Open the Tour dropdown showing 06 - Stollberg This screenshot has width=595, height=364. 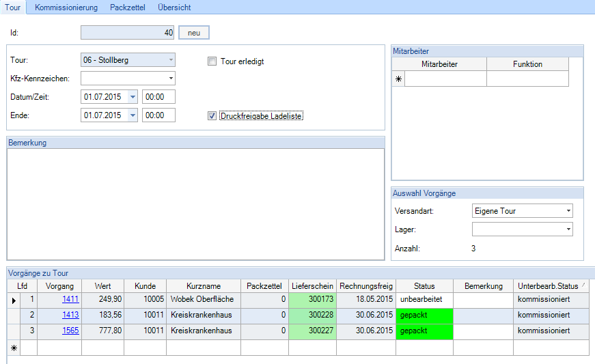pos(171,60)
